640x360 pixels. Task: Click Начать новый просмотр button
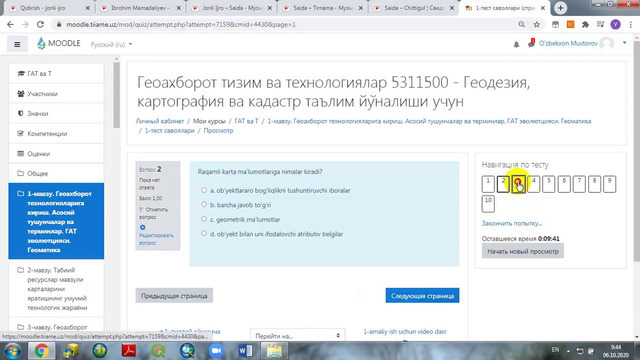523,251
